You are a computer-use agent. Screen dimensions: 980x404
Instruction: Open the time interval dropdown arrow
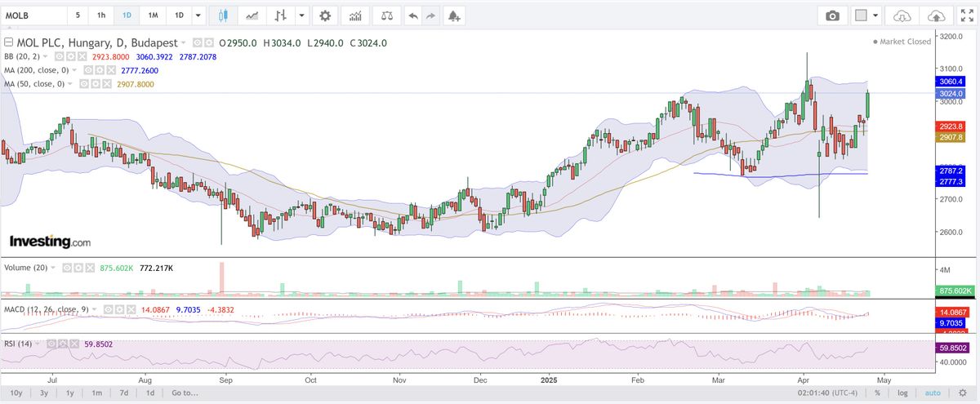click(198, 16)
